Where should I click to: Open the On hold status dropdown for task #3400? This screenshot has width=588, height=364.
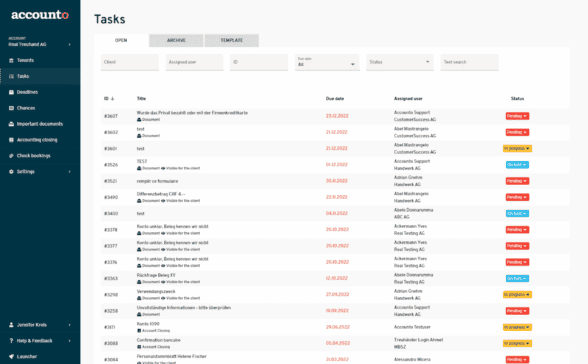517,214
